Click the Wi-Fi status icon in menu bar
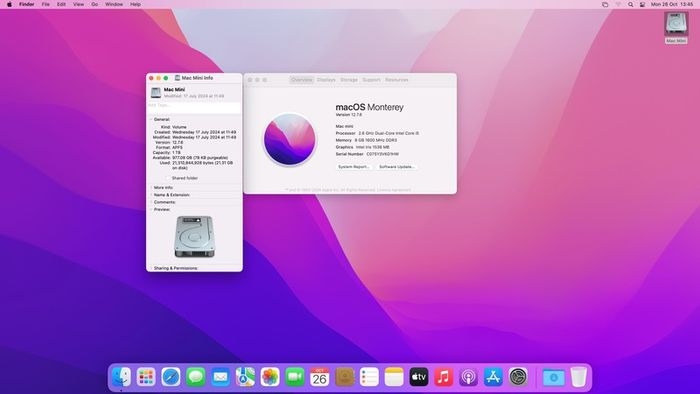This screenshot has width=700, height=394. click(618, 4)
